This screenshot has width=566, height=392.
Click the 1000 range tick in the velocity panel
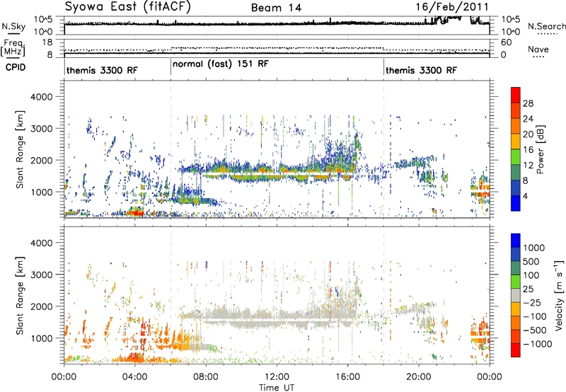click(x=41, y=338)
